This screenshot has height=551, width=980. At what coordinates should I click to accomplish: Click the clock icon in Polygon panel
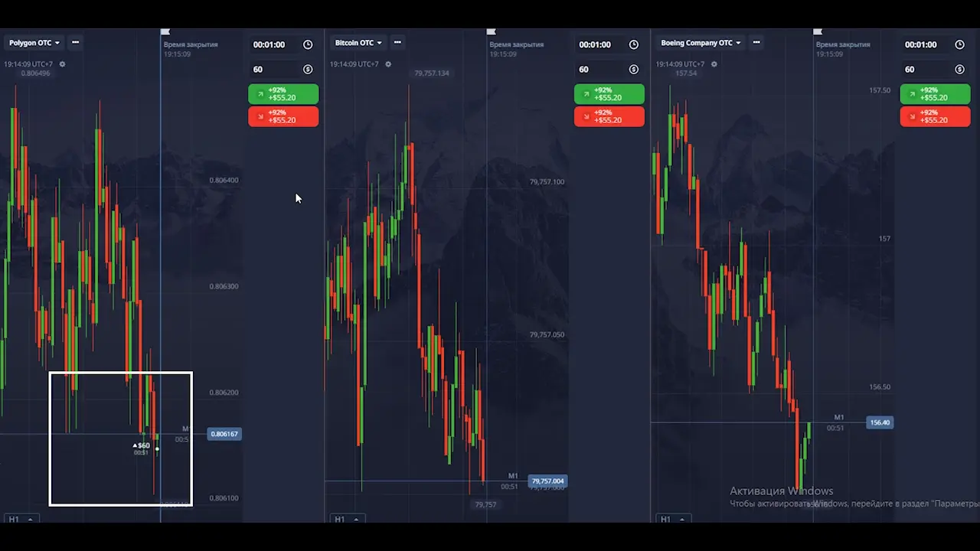(308, 45)
